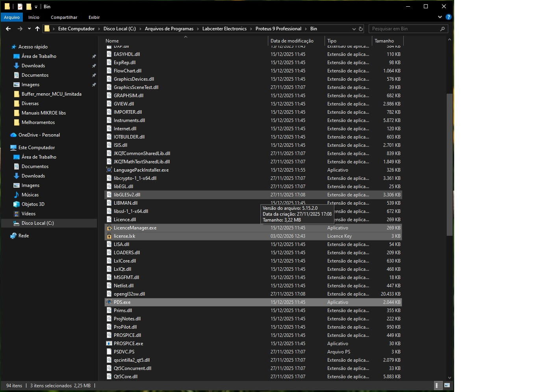Select the qscintilla2_qt5.dll file
This screenshot has height=392, width=542.
tap(253, 360)
